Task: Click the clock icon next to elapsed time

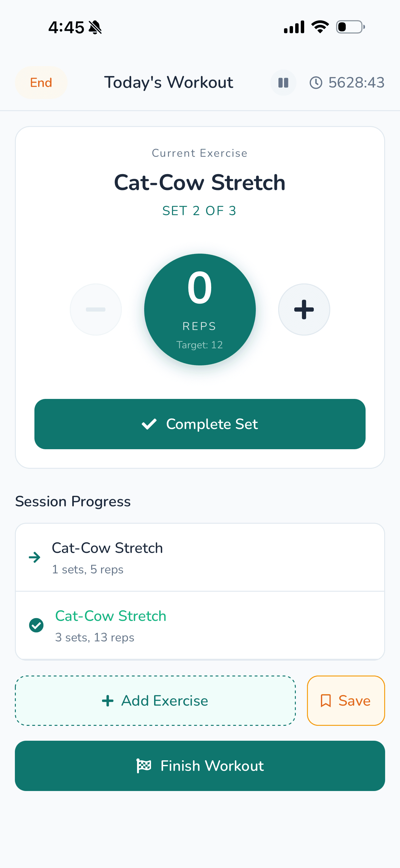Action: pyautogui.click(x=317, y=83)
